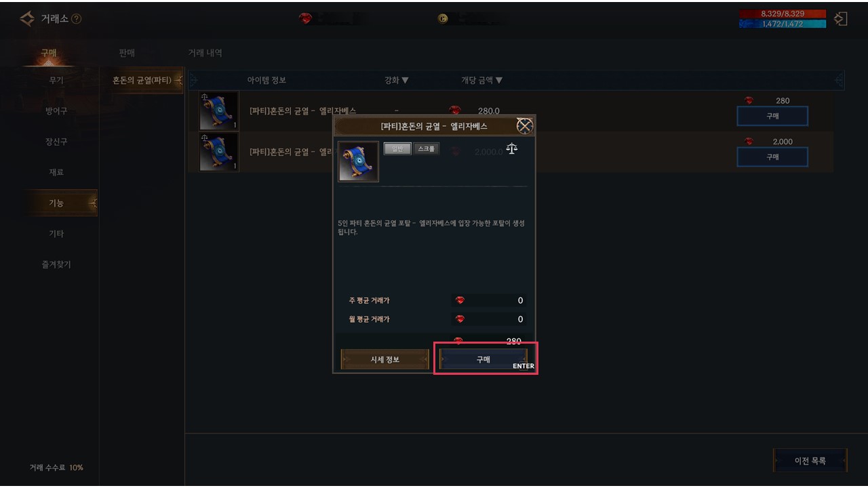Click the scroll item image in the popup
The image size is (868, 488).
coord(358,161)
